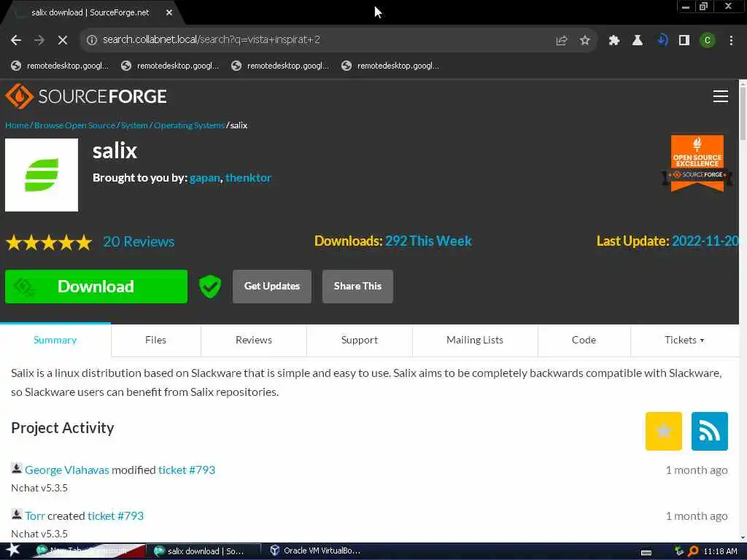Open the SourceForge hamburger menu
The image size is (747, 560).
[720, 96]
